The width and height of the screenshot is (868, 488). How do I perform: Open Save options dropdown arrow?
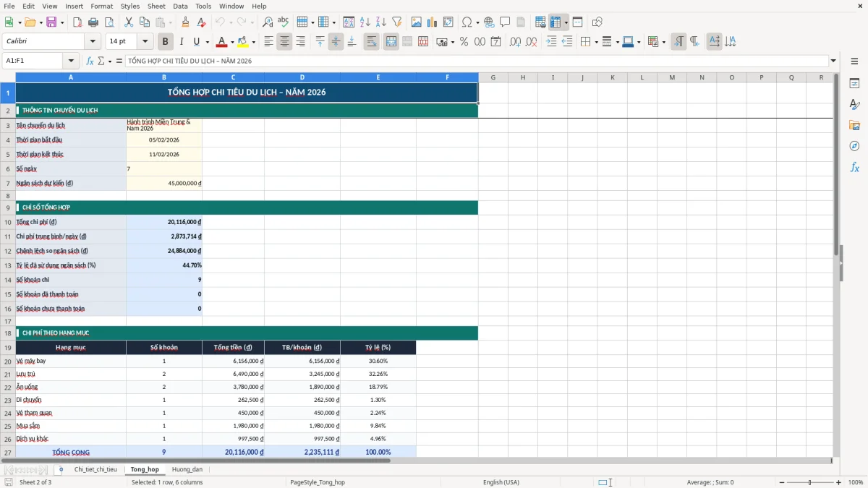click(x=62, y=22)
